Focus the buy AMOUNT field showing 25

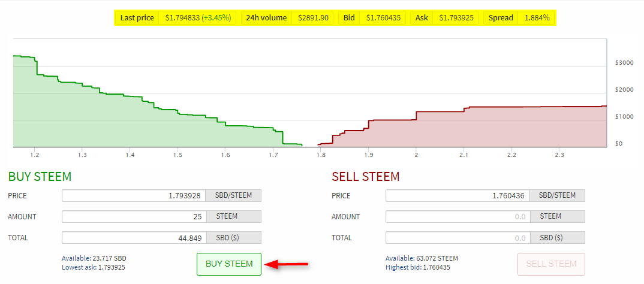click(134, 217)
